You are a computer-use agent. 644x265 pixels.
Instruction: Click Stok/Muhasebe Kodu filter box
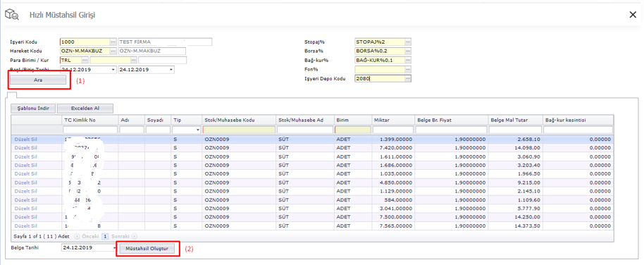click(x=239, y=130)
